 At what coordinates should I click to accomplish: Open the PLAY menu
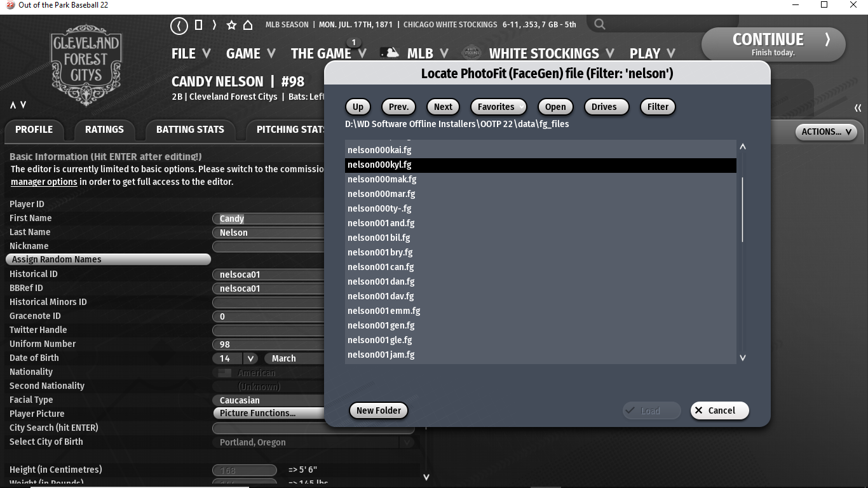pyautogui.click(x=652, y=53)
